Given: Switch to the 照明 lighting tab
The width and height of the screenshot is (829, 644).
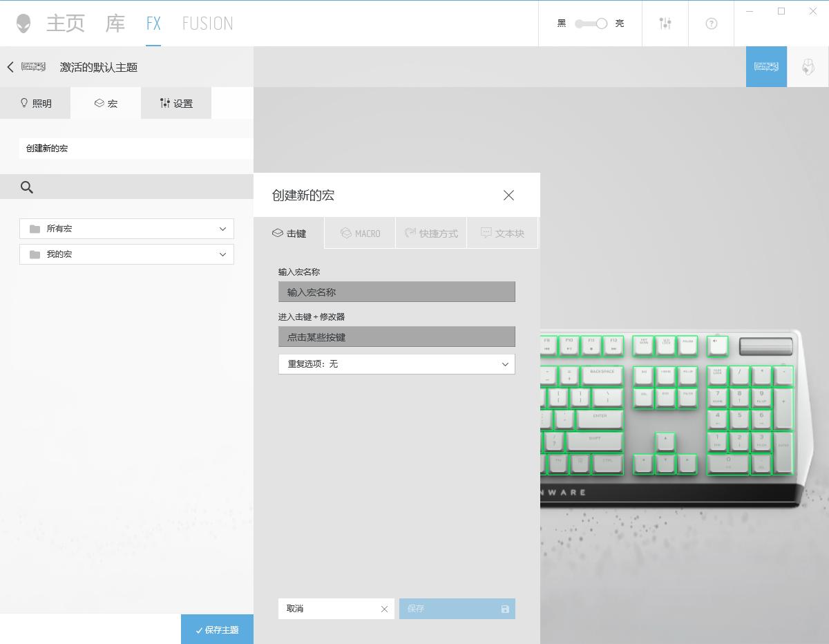Looking at the screenshot, I should 35,103.
